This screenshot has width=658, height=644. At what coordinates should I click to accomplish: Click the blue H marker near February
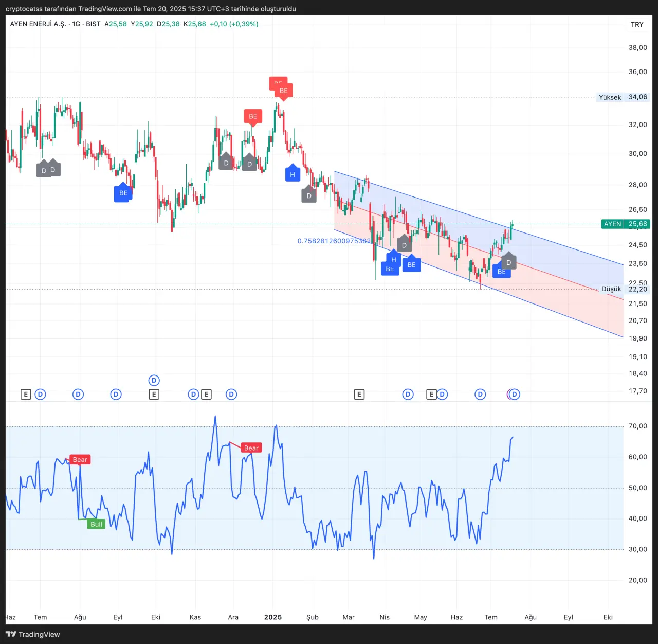(293, 174)
